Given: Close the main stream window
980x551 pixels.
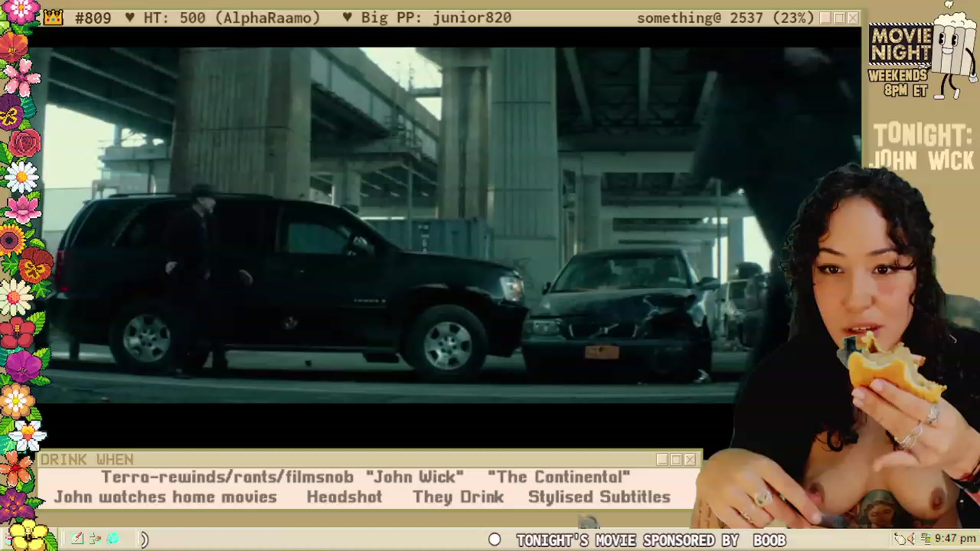Looking at the screenshot, I should point(853,18).
